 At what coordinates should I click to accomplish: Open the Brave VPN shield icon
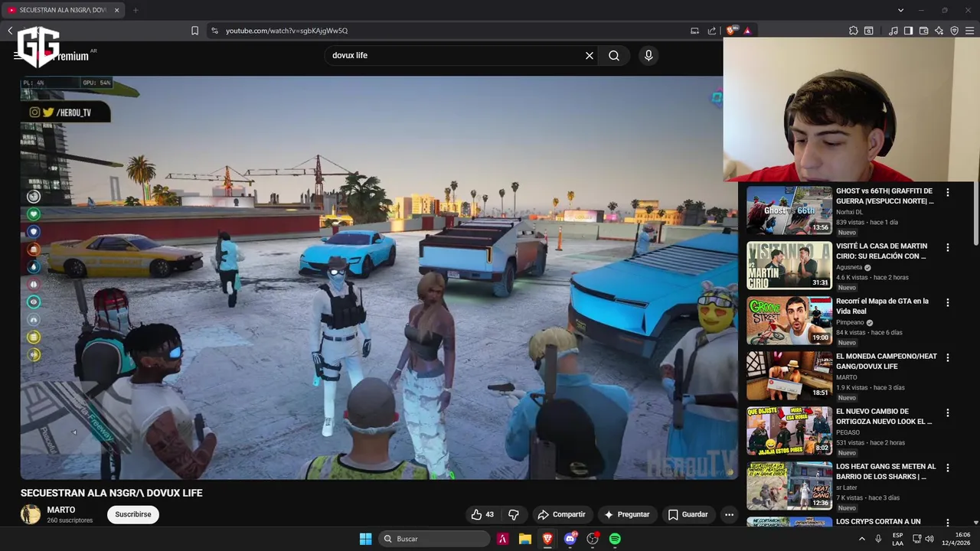[x=955, y=31]
